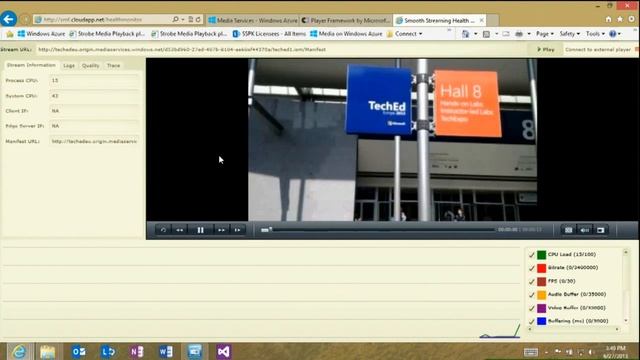640x360 pixels.
Task: Open the Logs tab
Action: [69, 66]
